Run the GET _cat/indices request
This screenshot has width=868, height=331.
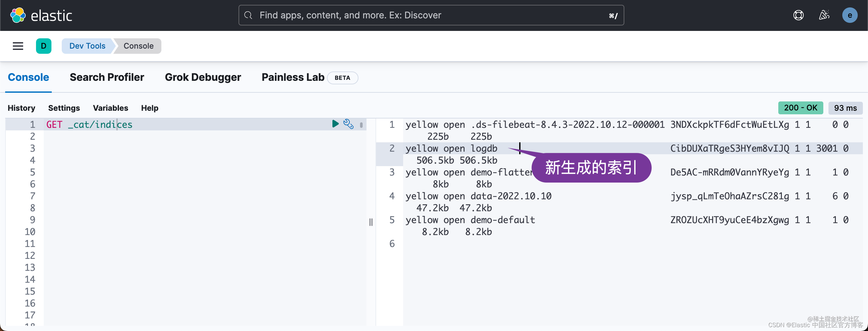[x=335, y=124]
